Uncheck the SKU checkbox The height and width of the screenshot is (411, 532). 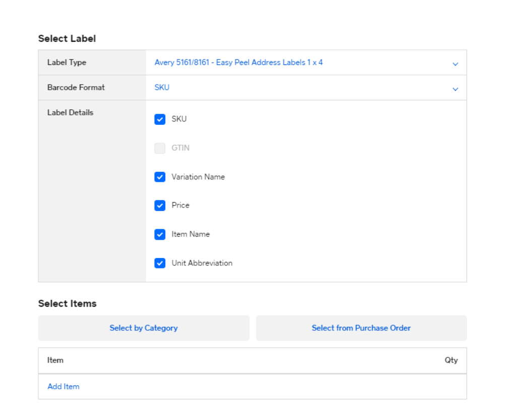click(160, 119)
